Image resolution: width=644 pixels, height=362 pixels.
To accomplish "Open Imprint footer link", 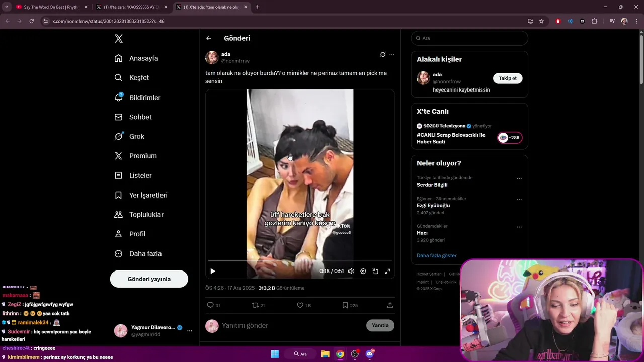I will point(423,282).
